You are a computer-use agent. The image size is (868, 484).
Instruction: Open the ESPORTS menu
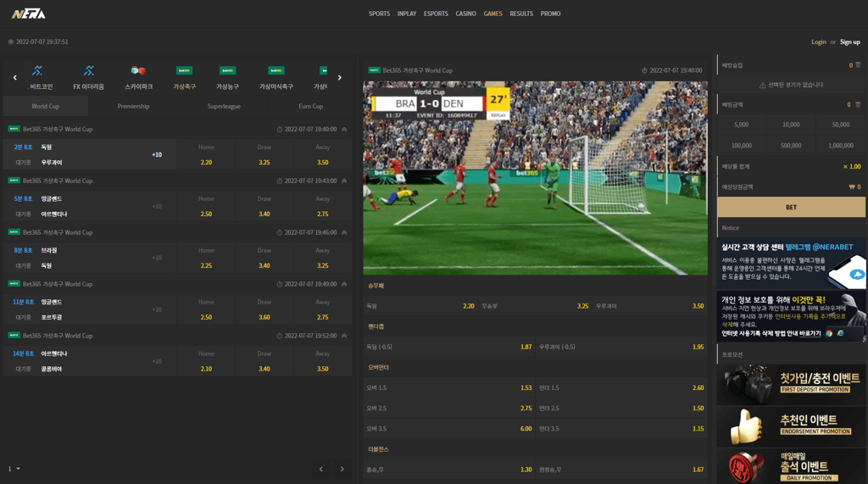coord(437,14)
